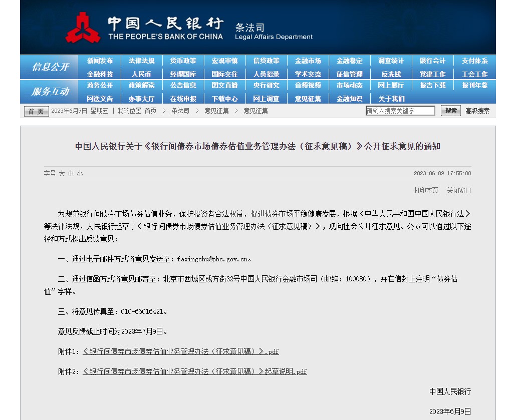
Task: Visit the 金融稳定 section
Action: (350, 61)
